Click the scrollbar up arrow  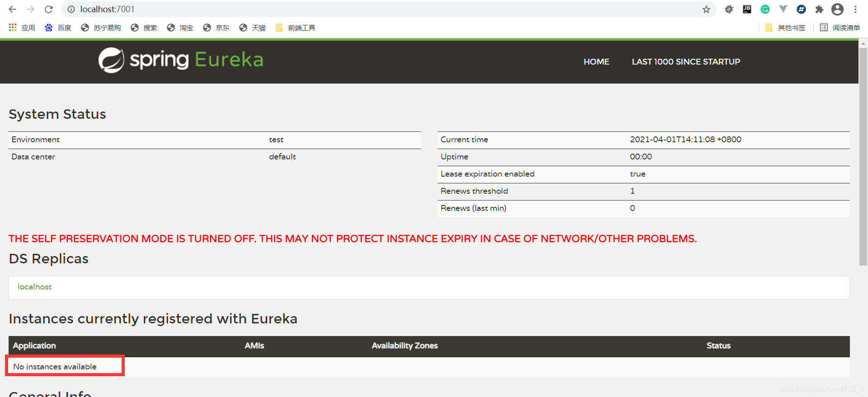click(x=863, y=44)
